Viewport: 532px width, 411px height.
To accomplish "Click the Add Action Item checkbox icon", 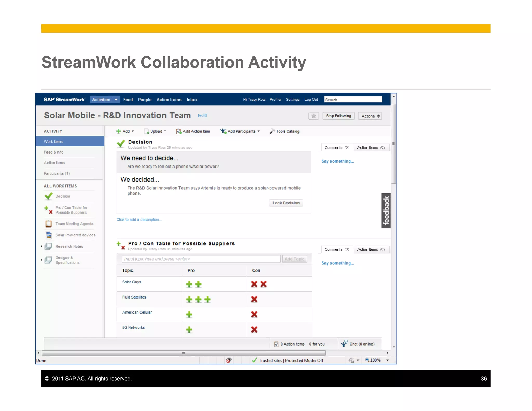I will point(179,131).
